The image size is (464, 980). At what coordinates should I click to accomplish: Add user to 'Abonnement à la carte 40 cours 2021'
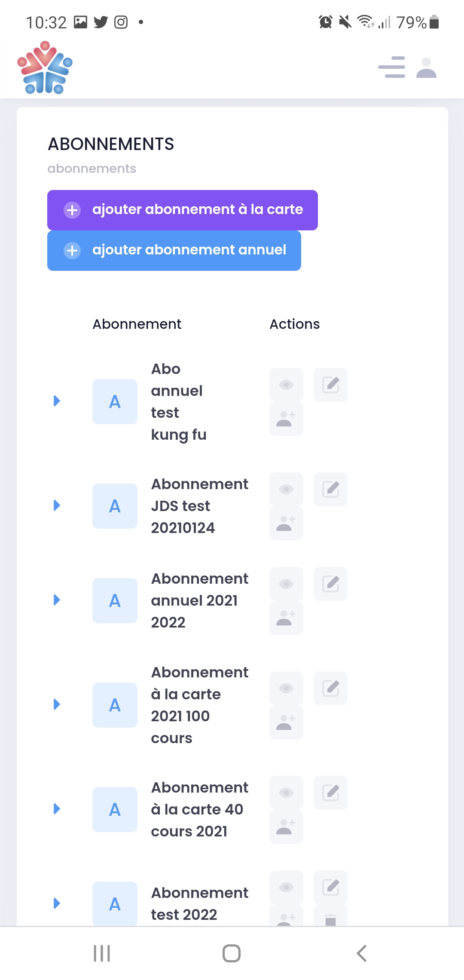[286, 827]
